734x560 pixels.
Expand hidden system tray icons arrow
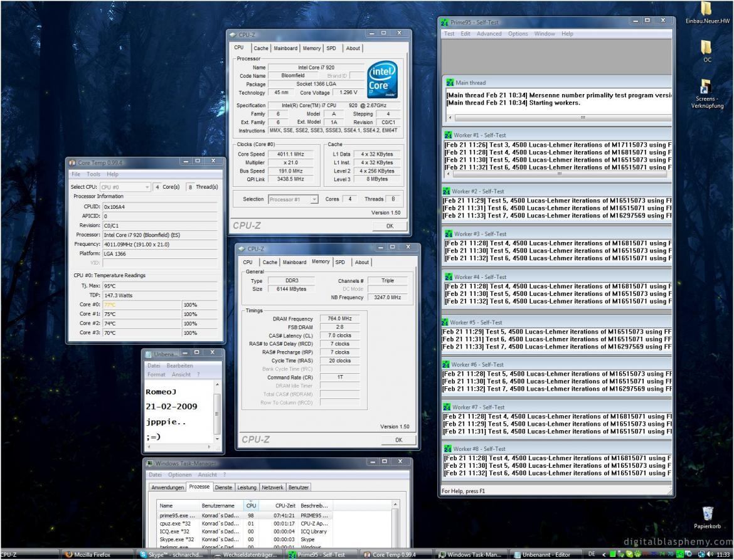(604, 555)
